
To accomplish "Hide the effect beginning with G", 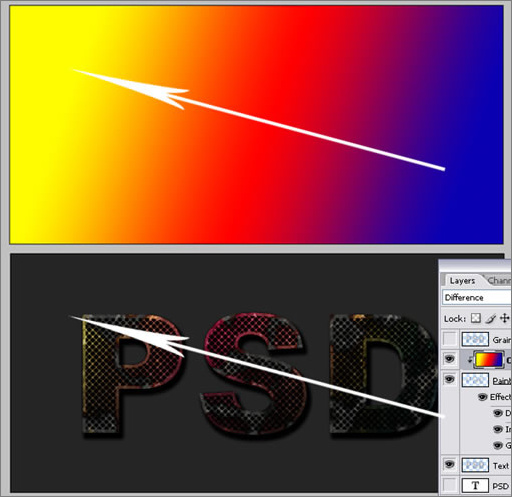I will (498, 445).
